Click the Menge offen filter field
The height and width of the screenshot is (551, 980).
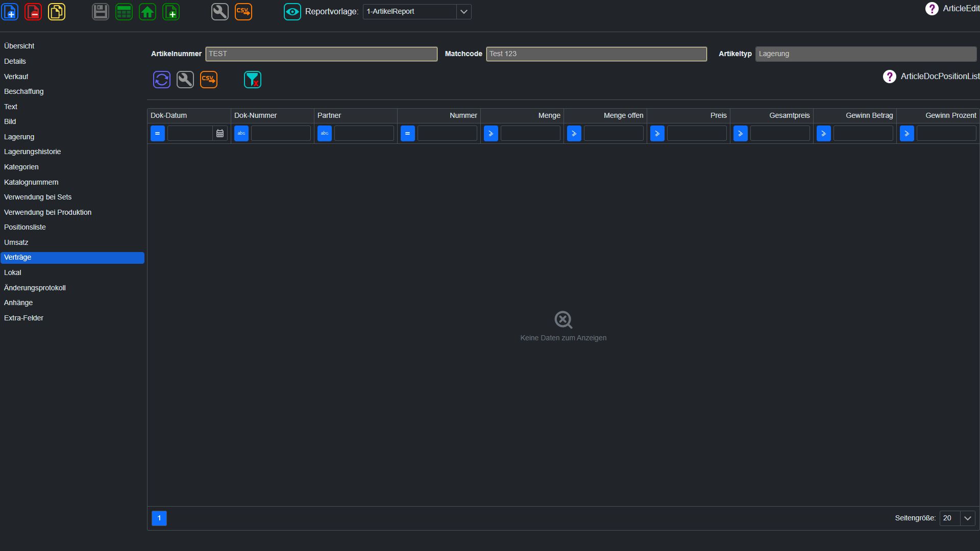pyautogui.click(x=614, y=133)
